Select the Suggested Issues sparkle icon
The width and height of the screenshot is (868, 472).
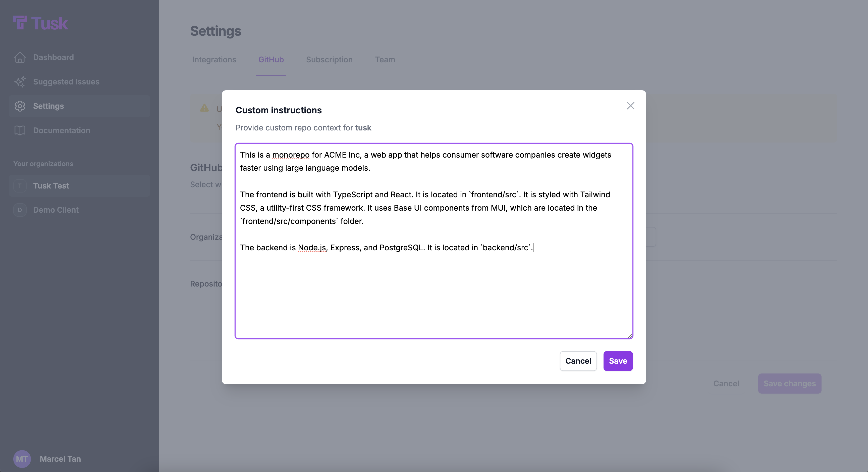pos(20,82)
